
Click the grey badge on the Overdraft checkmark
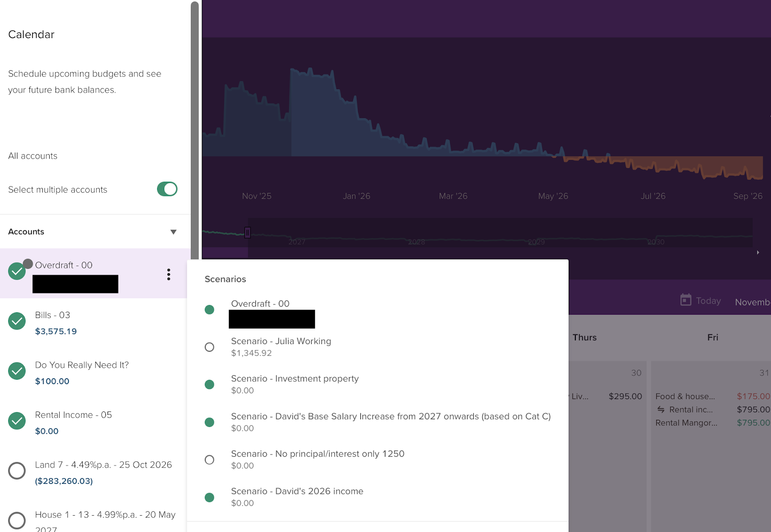[x=28, y=264]
